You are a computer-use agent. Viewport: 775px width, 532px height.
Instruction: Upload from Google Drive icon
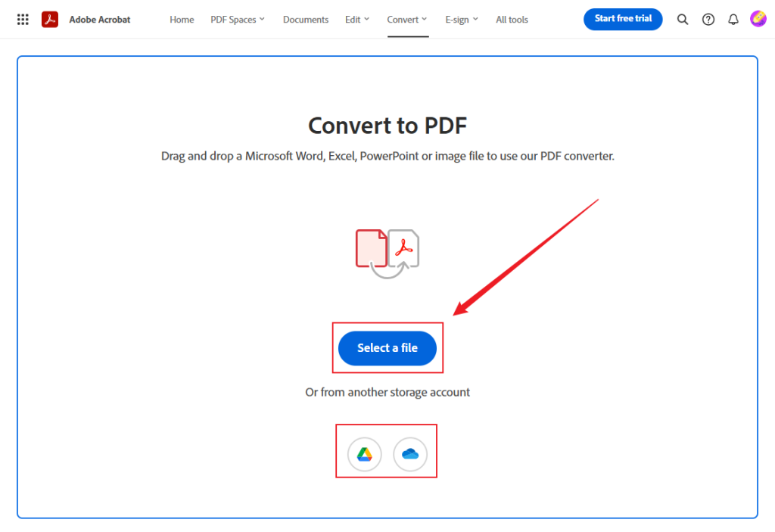363,452
